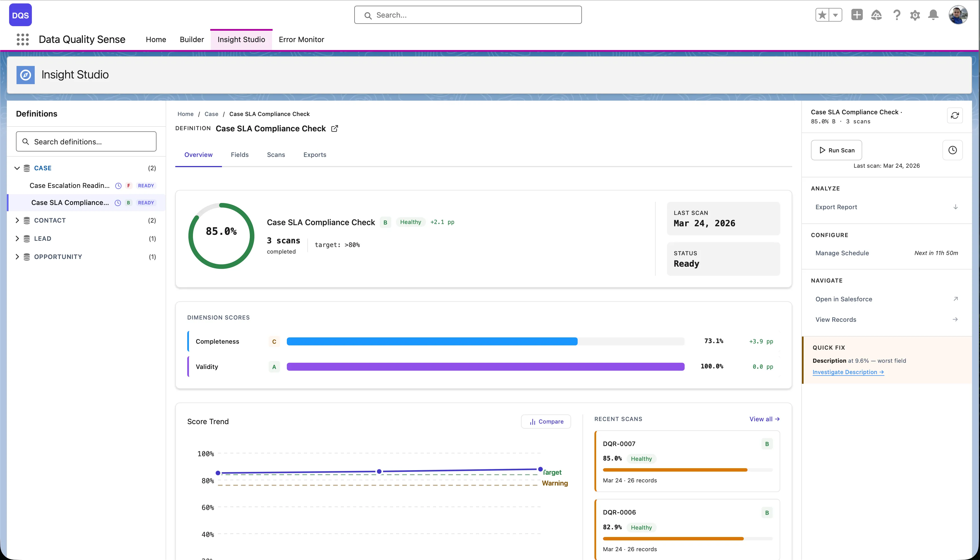Image resolution: width=980 pixels, height=560 pixels.
Task: Open the Compare view in Score Trend
Action: coord(546,421)
